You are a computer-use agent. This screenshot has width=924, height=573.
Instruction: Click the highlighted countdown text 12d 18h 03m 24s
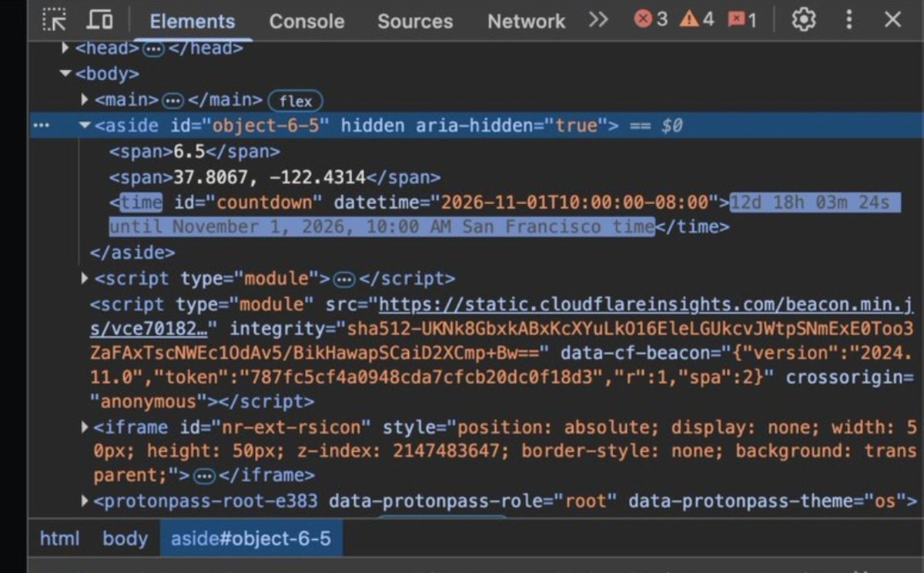[809, 203]
